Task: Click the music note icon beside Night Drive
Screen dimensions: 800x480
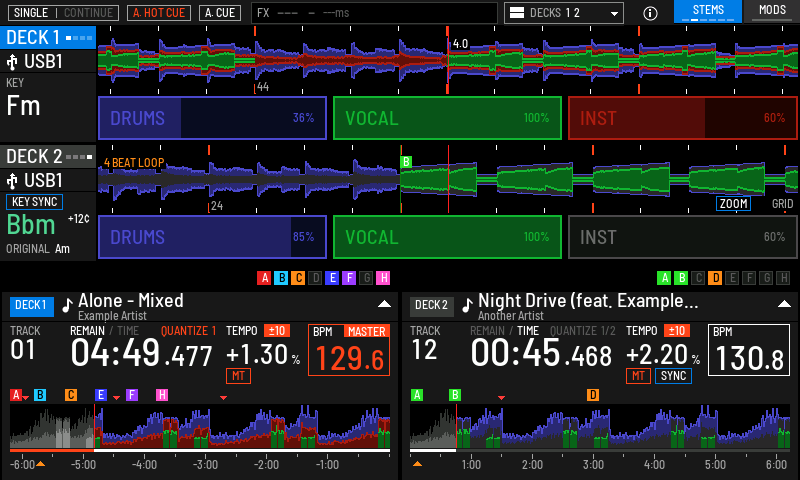Action: coord(467,305)
